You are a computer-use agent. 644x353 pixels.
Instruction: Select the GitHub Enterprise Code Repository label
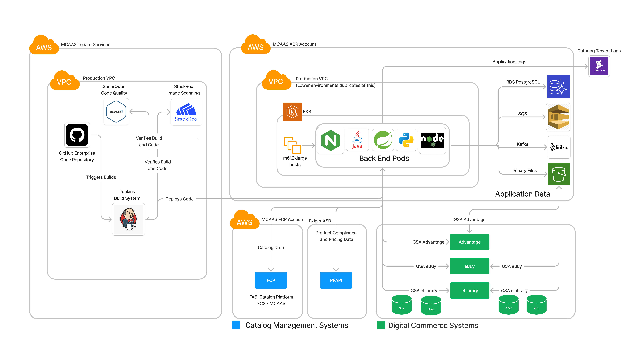(x=77, y=156)
